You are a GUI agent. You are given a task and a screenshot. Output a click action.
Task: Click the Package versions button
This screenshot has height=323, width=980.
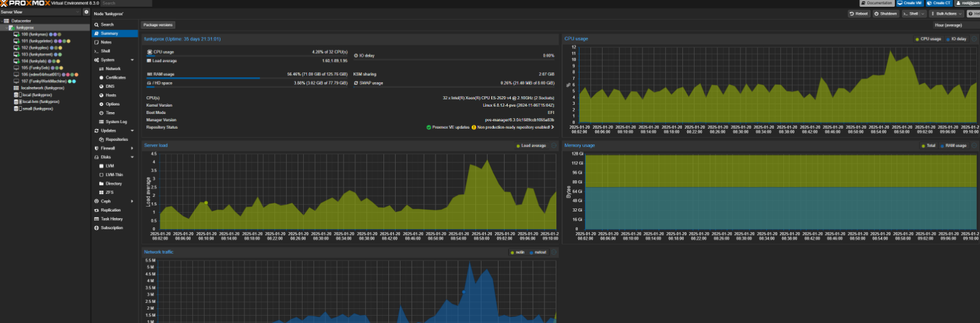coord(158,25)
